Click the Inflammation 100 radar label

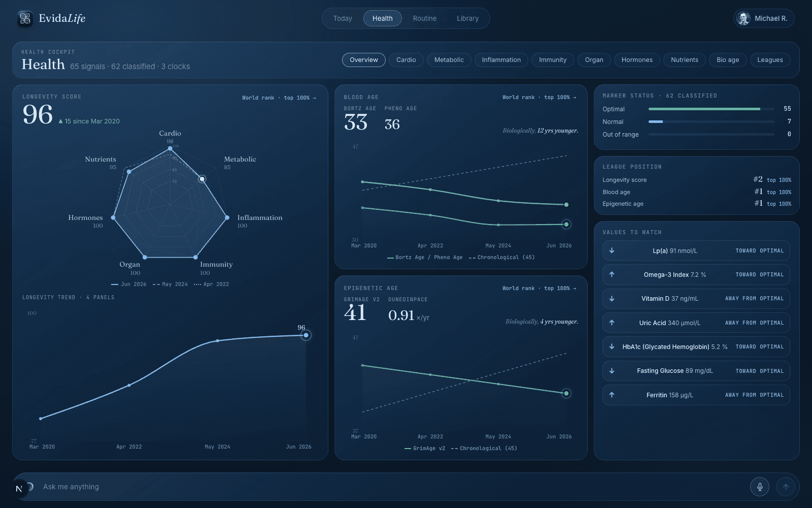(260, 221)
